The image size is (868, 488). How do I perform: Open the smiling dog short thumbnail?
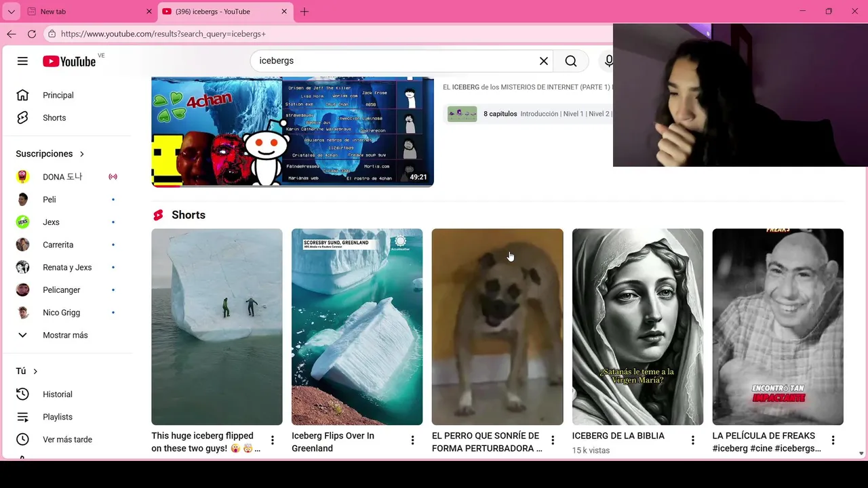click(497, 327)
